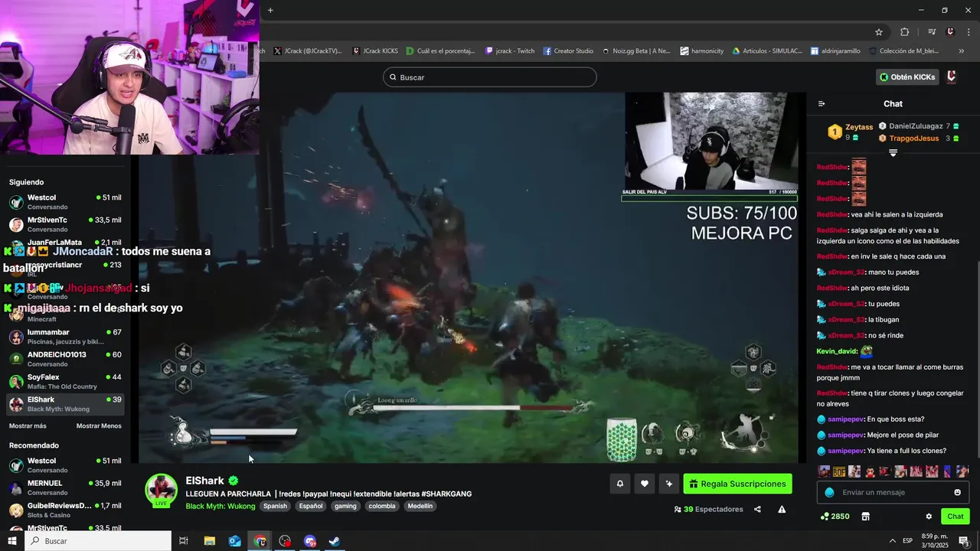Viewport: 980px width, 551px height.
Task: Open Steam from the taskbar
Action: pyautogui.click(x=335, y=541)
